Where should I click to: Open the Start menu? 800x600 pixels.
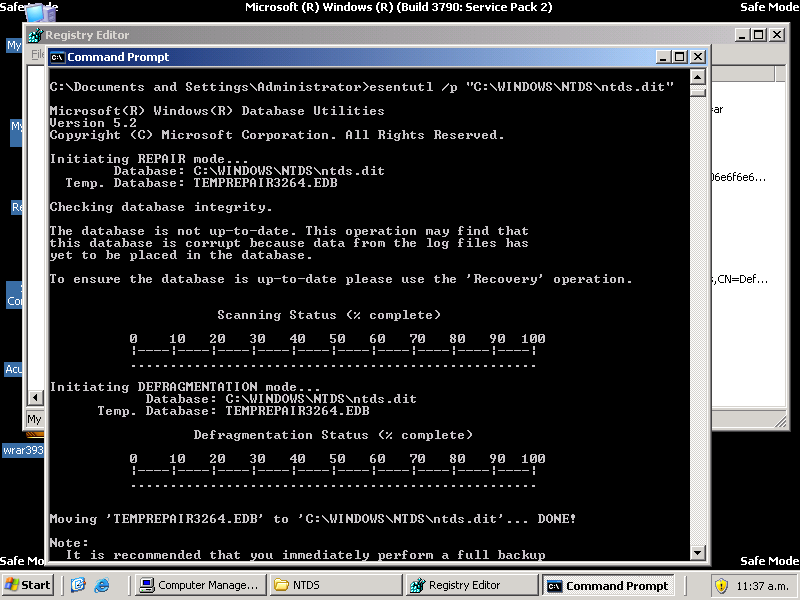point(28,585)
